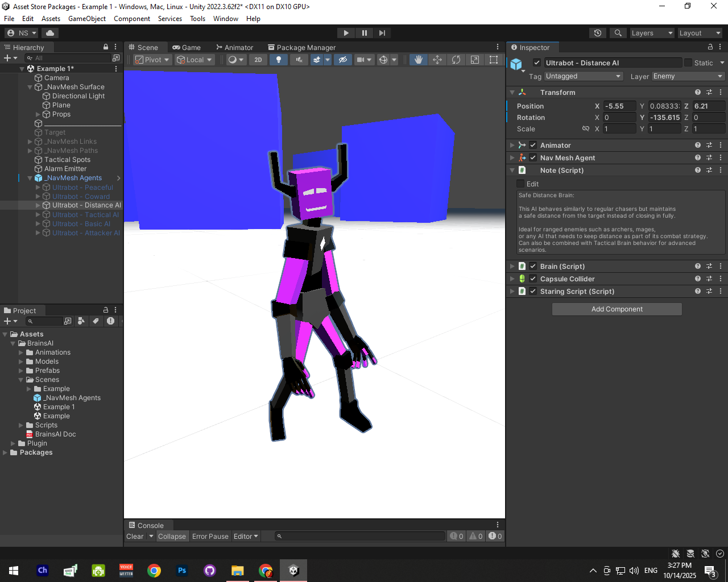Toggle the GameObject active checkbox beside the name

[536, 63]
